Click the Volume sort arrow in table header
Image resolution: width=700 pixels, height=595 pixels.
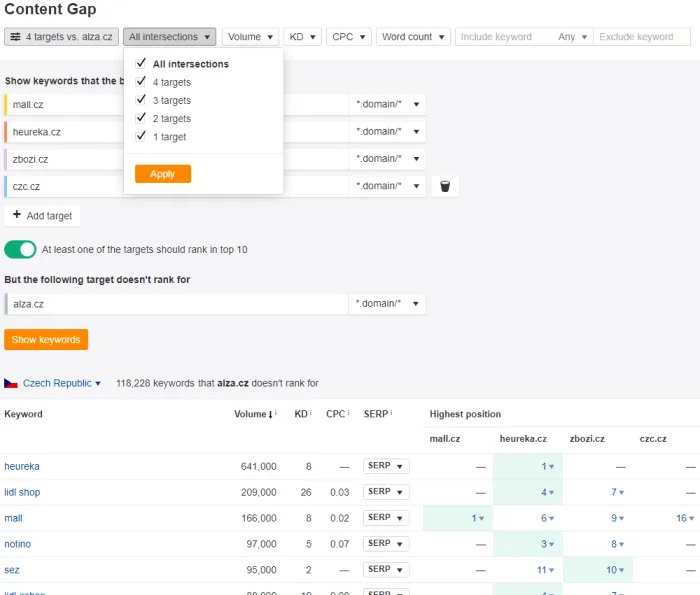270,414
